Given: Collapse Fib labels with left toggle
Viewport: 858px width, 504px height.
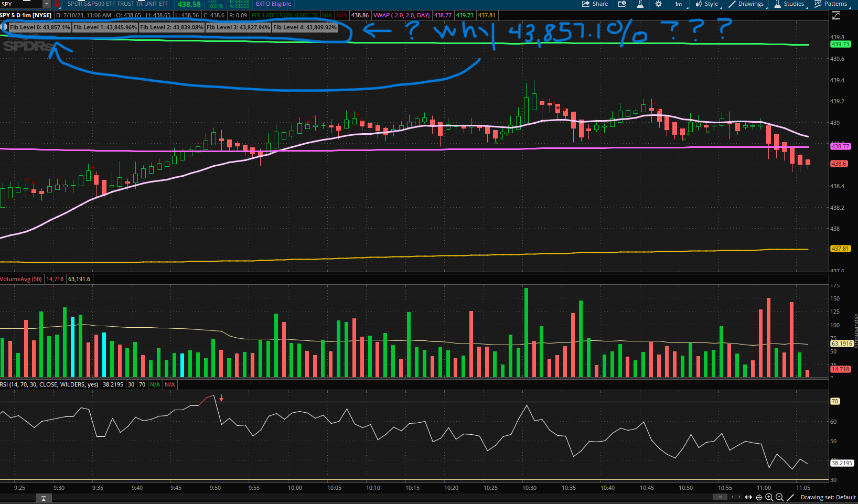Looking at the screenshot, I should click(x=4, y=27).
